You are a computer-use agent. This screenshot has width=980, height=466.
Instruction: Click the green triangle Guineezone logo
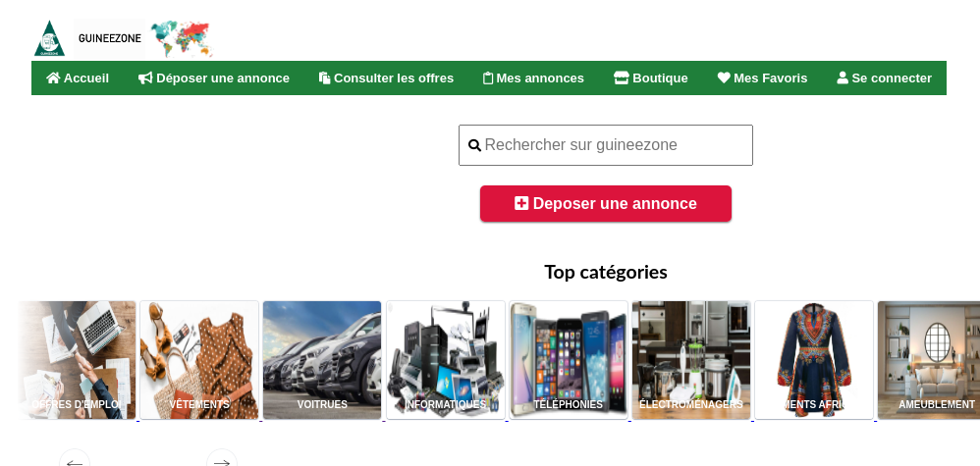pyautogui.click(x=49, y=38)
